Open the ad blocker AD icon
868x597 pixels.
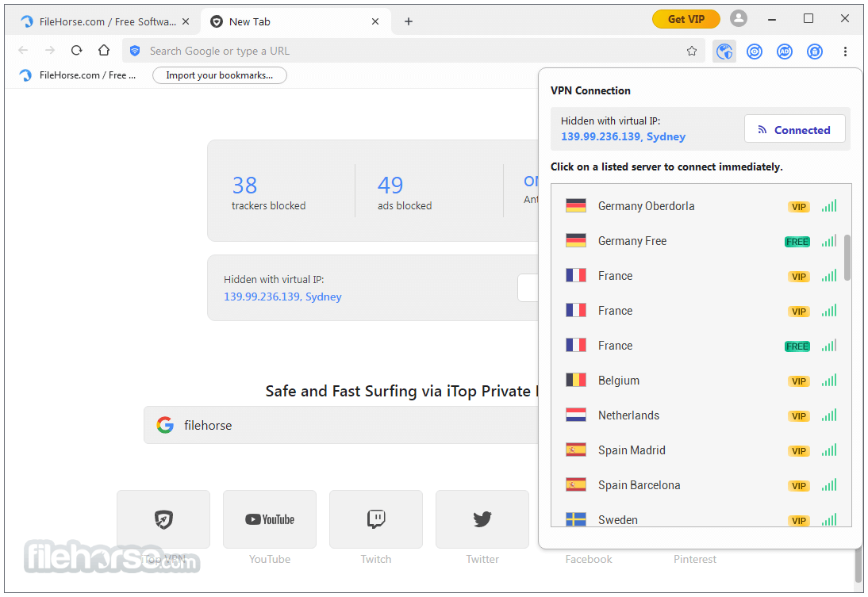pyautogui.click(x=785, y=52)
